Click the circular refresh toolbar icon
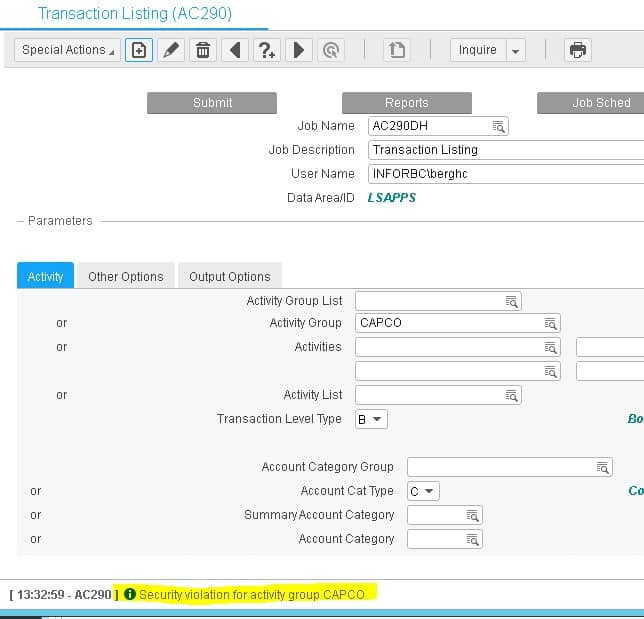This screenshot has width=644, height=619. coord(331,50)
